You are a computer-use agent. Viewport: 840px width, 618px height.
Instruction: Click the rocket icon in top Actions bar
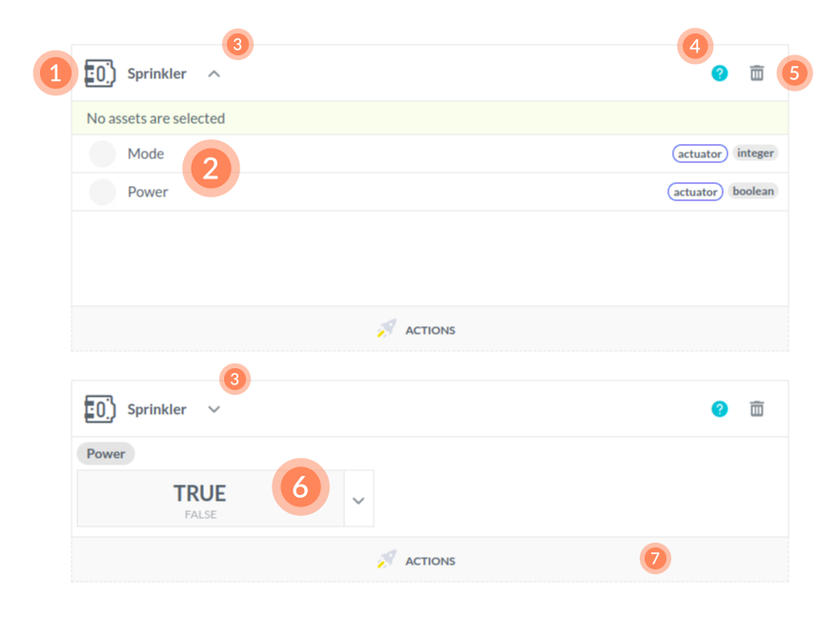[x=386, y=330]
